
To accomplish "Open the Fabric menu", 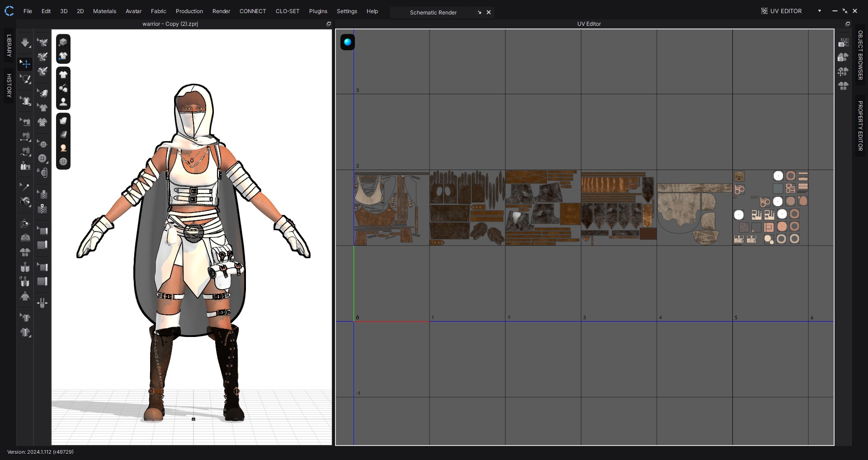I will tap(158, 11).
